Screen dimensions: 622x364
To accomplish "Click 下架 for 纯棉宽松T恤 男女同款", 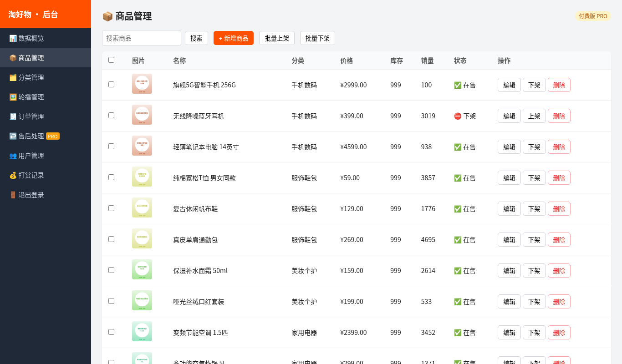I will [534, 178].
